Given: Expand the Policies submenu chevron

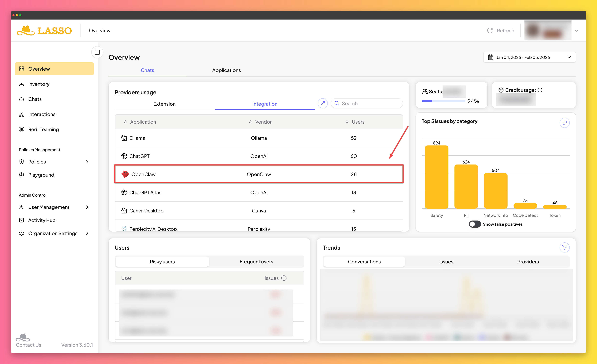Looking at the screenshot, I should click(x=87, y=162).
